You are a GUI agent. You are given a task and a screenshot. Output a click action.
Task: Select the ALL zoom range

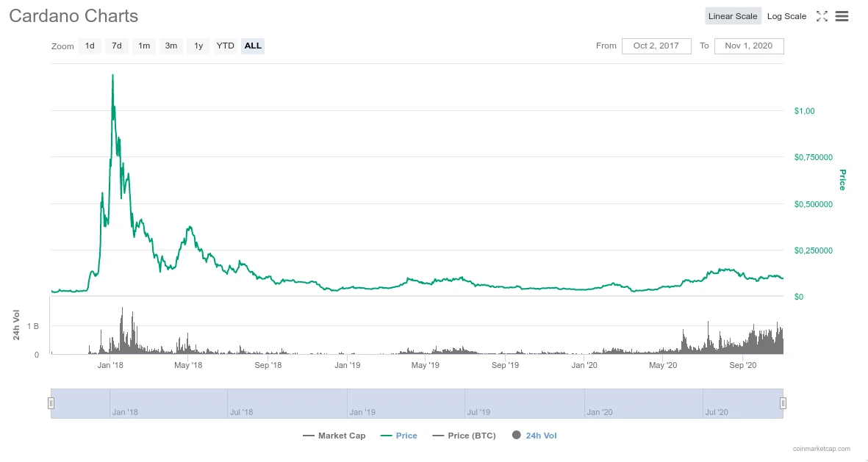253,46
